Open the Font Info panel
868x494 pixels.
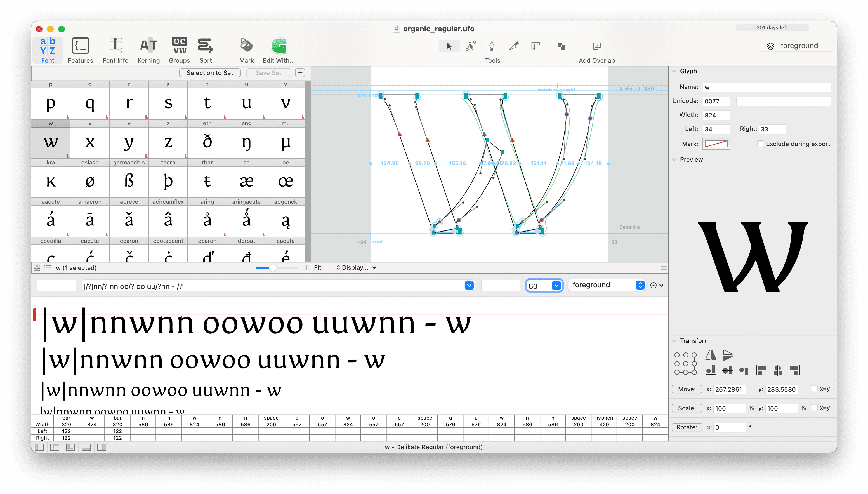click(115, 50)
